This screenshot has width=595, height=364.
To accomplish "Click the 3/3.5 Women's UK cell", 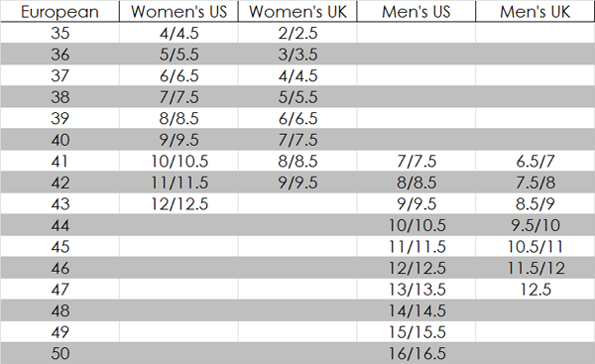I will coord(297,54).
